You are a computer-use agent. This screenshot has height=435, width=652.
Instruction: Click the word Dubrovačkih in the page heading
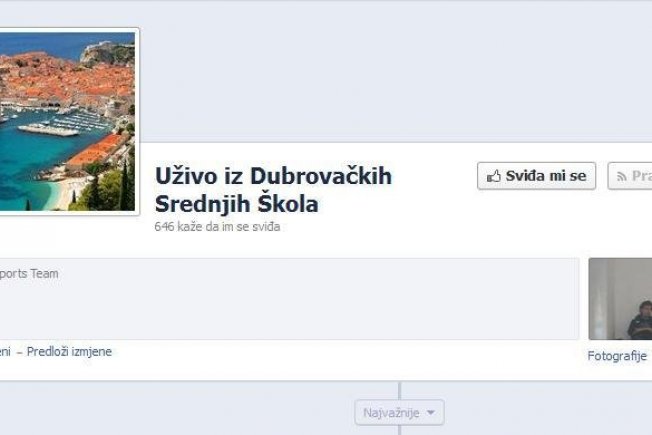pyautogui.click(x=321, y=176)
